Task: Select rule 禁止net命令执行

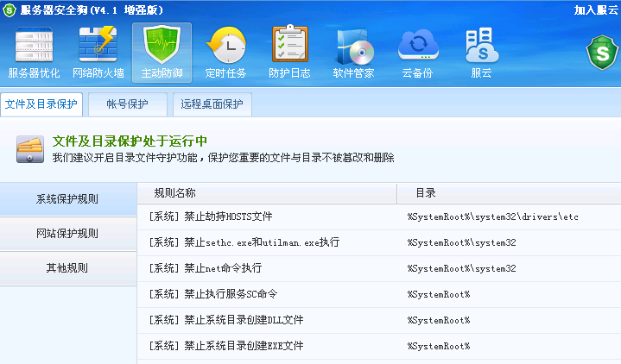Action: 206,268
